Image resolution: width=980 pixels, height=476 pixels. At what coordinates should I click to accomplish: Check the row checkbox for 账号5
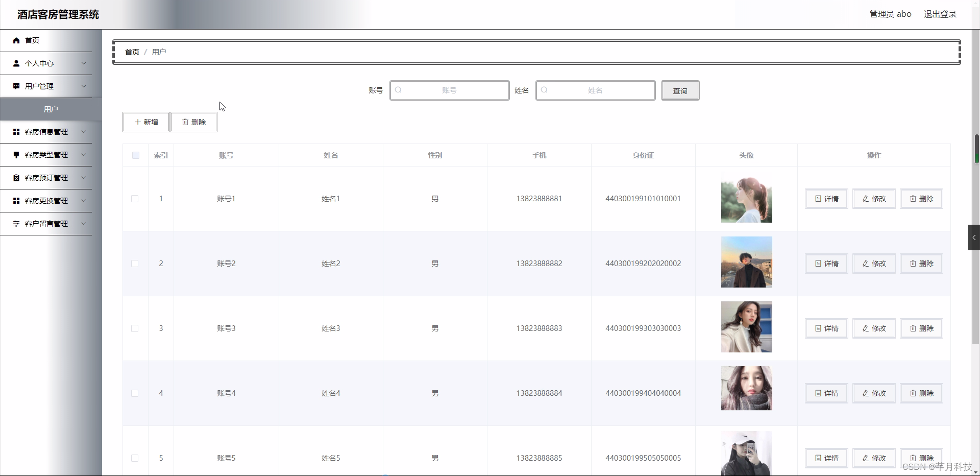pos(135,458)
